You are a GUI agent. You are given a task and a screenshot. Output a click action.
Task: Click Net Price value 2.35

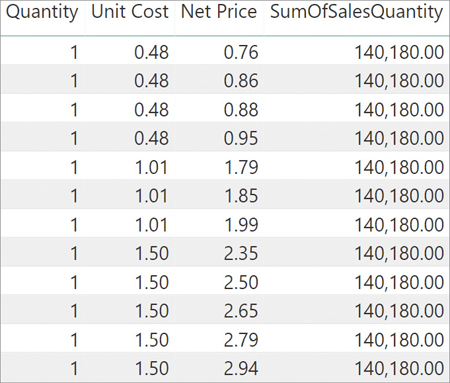[241, 253]
